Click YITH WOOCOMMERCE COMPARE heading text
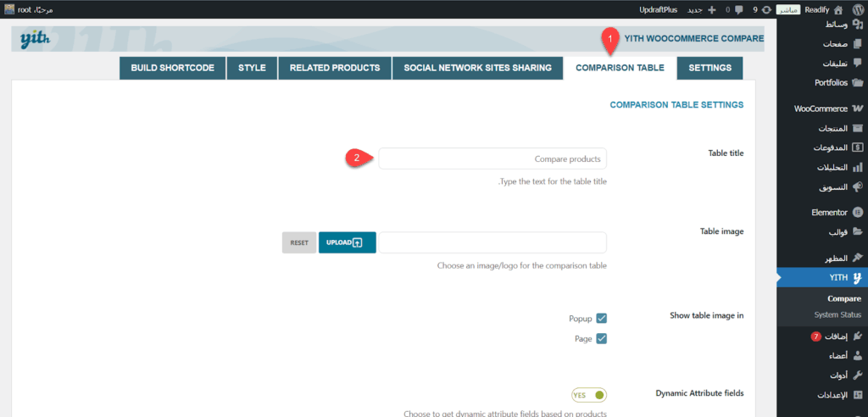The width and height of the screenshot is (868, 417). coord(694,39)
